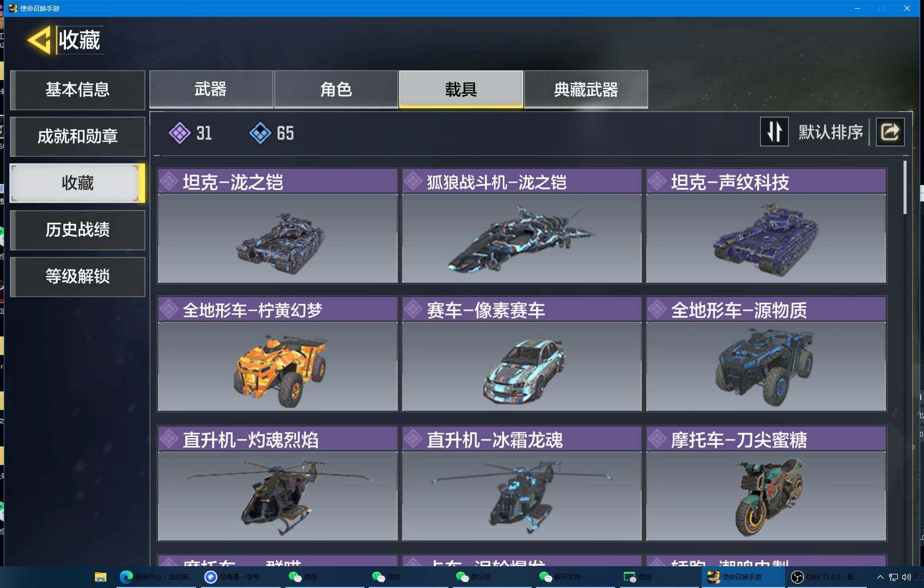This screenshot has height=588, width=924.
Task: Select 基本信息 in the sidebar
Action: 77,90
